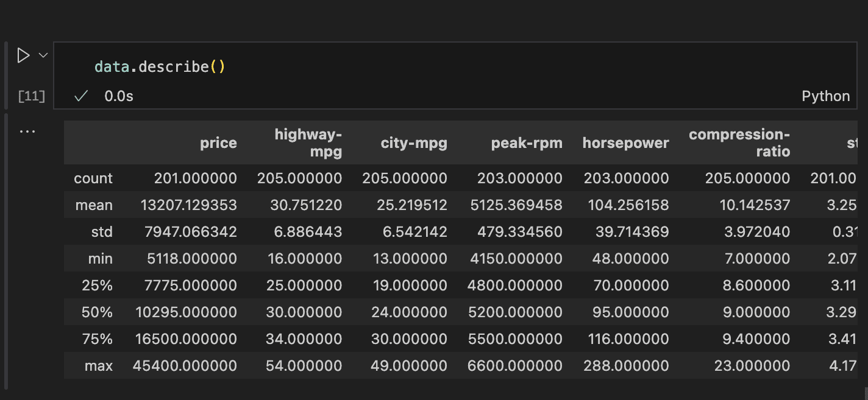Select the execution count [11] label
The image size is (868, 400).
32,96
